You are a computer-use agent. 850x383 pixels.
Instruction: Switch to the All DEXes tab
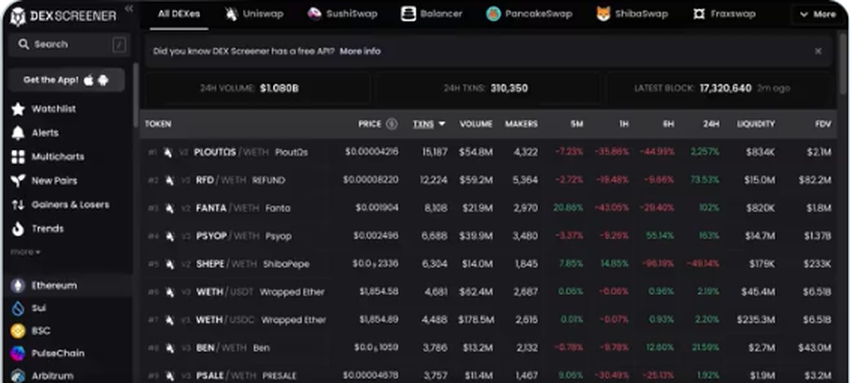tap(179, 14)
